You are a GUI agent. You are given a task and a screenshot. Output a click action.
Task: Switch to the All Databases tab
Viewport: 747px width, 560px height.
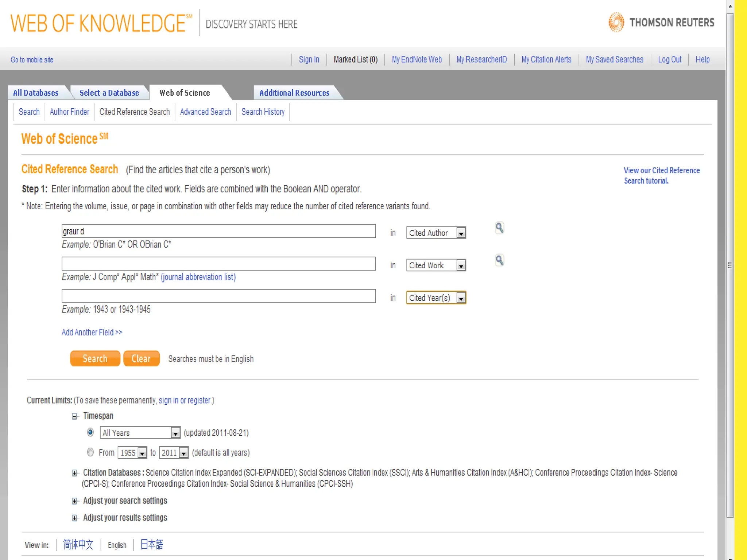click(36, 93)
